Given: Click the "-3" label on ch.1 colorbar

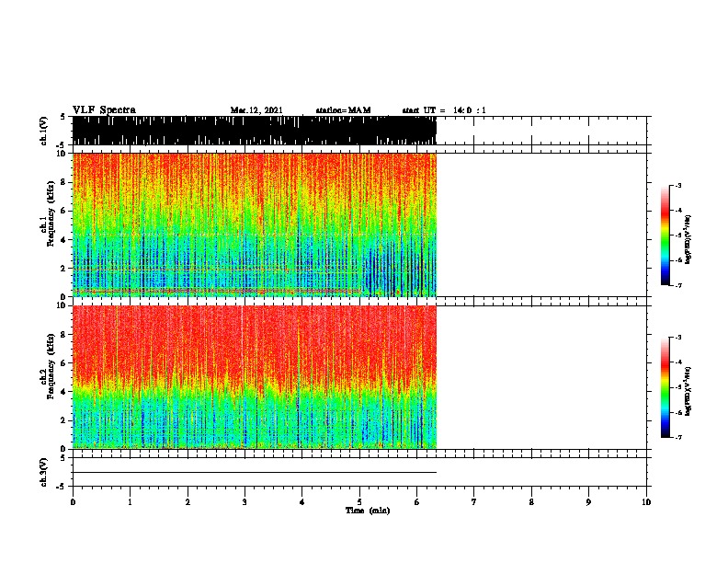Looking at the screenshot, I should [677, 185].
